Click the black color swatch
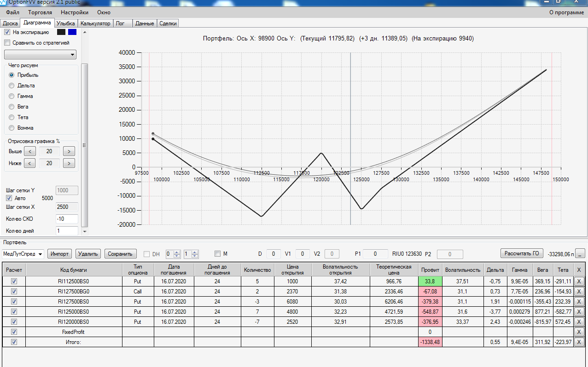Screen dimensions: 588x367 coord(61,32)
